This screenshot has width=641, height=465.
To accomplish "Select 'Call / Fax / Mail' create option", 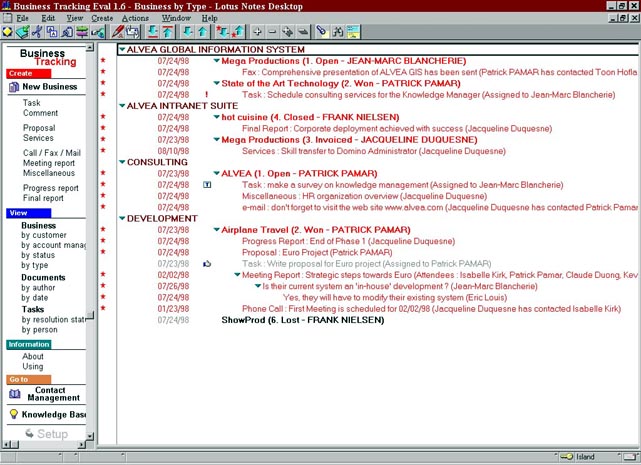I will coord(52,153).
